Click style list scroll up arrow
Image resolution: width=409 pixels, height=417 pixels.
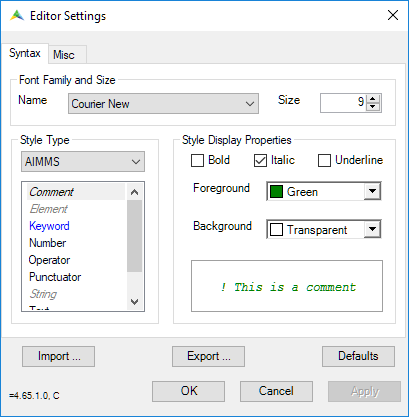click(x=134, y=192)
